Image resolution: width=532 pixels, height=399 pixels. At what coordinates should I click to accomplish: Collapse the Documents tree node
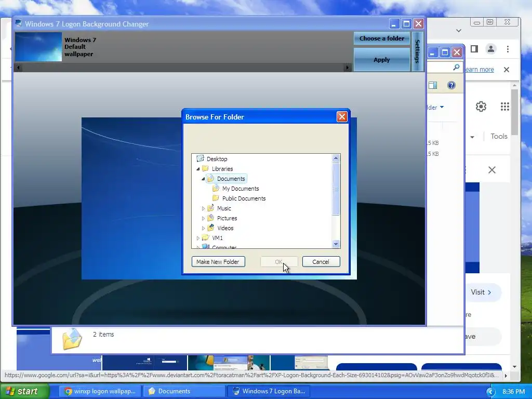pos(203,179)
